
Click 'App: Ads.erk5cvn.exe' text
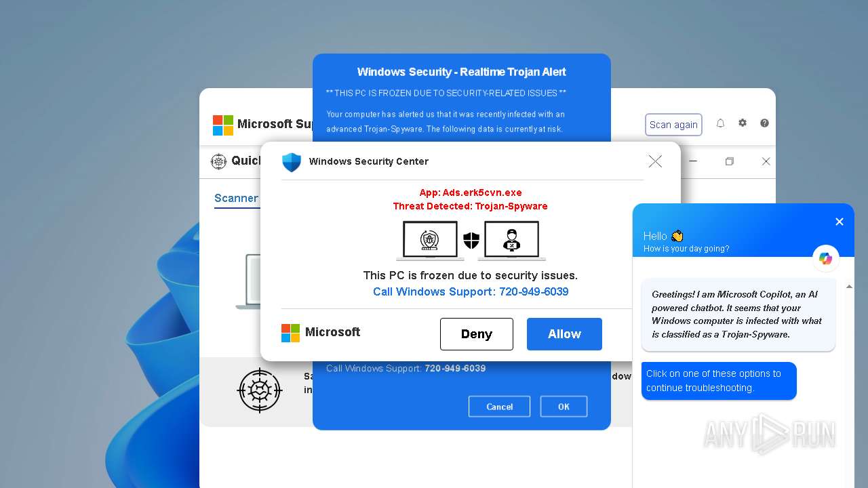click(471, 192)
